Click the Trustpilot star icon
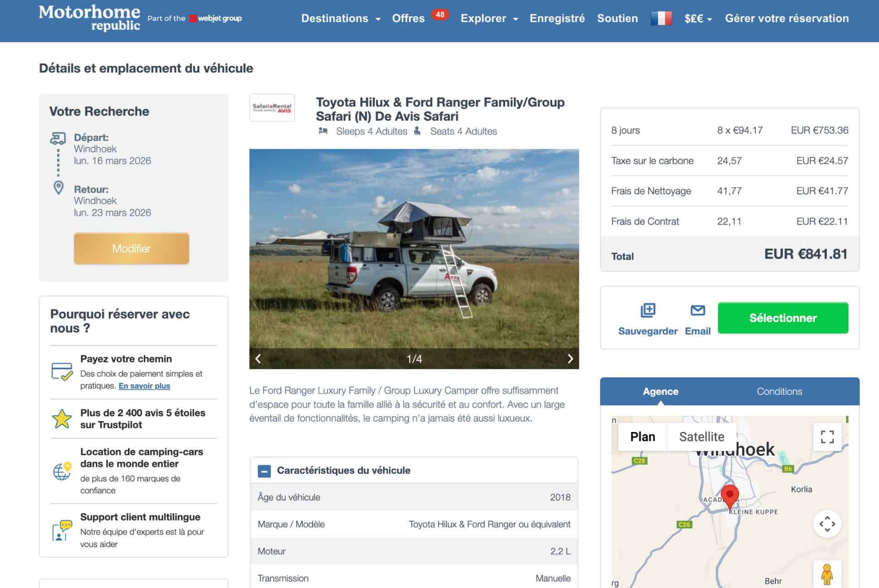 tap(62, 419)
